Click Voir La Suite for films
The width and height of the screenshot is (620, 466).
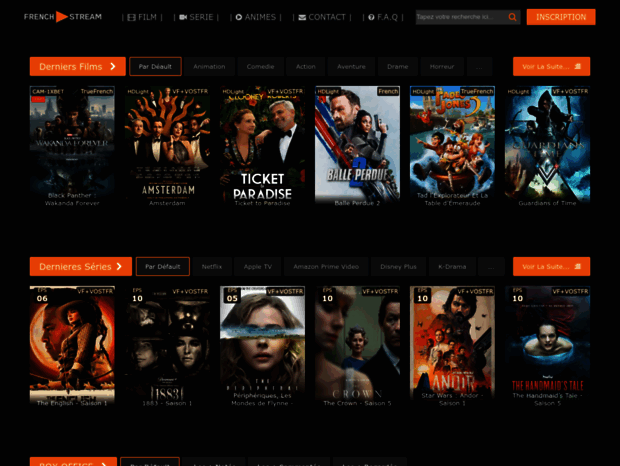coord(551,67)
